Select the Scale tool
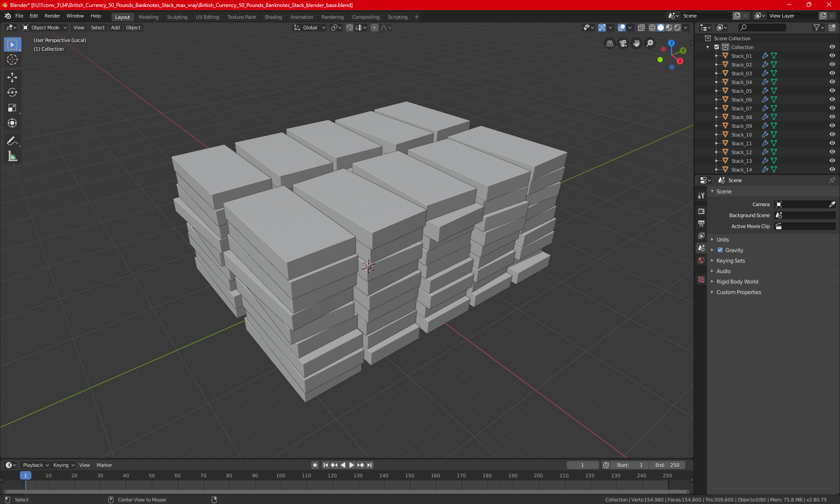Screen dimensions: 840x504 [12, 108]
